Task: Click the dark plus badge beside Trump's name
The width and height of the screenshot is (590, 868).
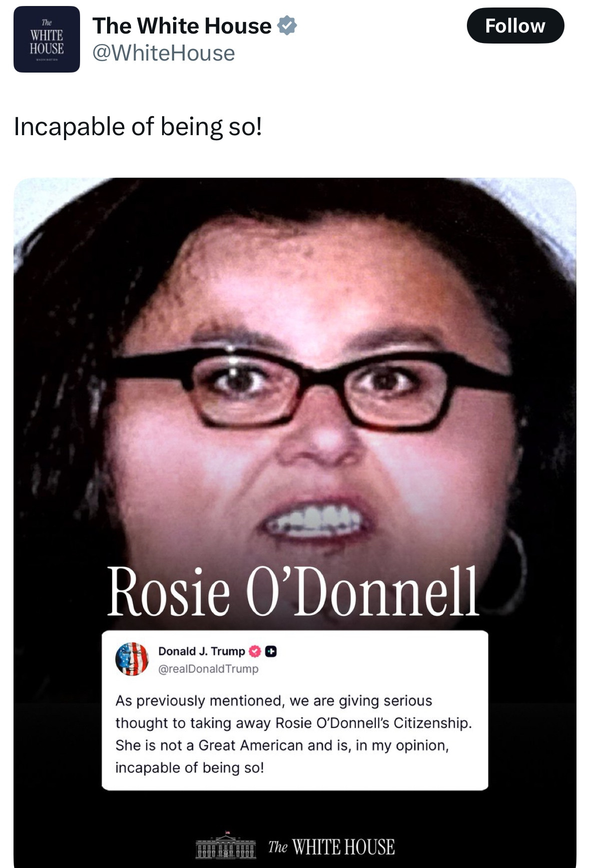Action: [271, 651]
